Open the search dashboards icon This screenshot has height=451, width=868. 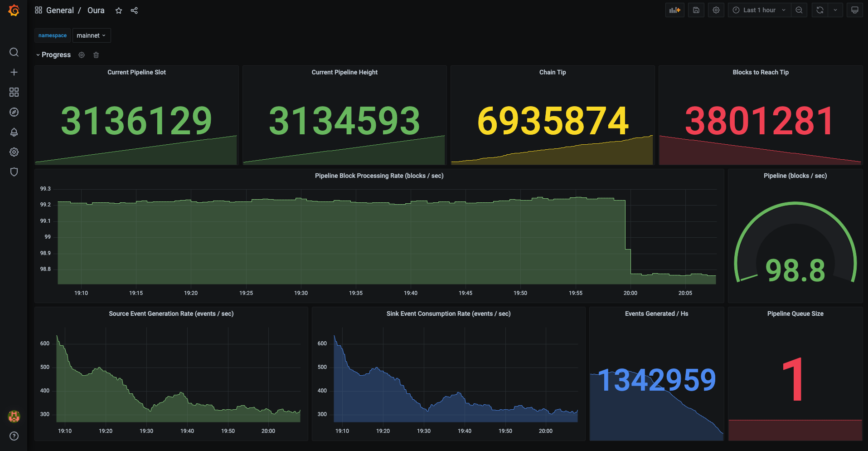click(x=14, y=52)
